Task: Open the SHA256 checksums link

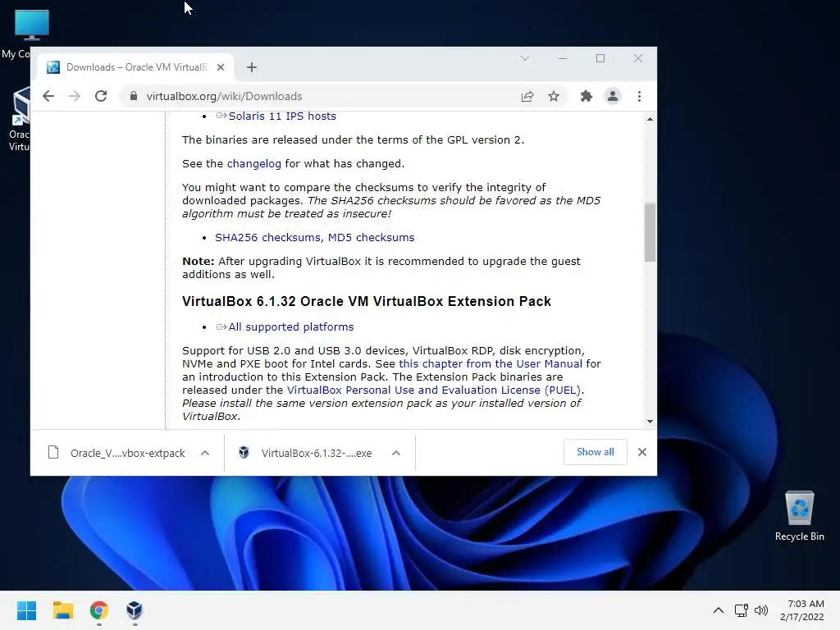Action: click(268, 237)
